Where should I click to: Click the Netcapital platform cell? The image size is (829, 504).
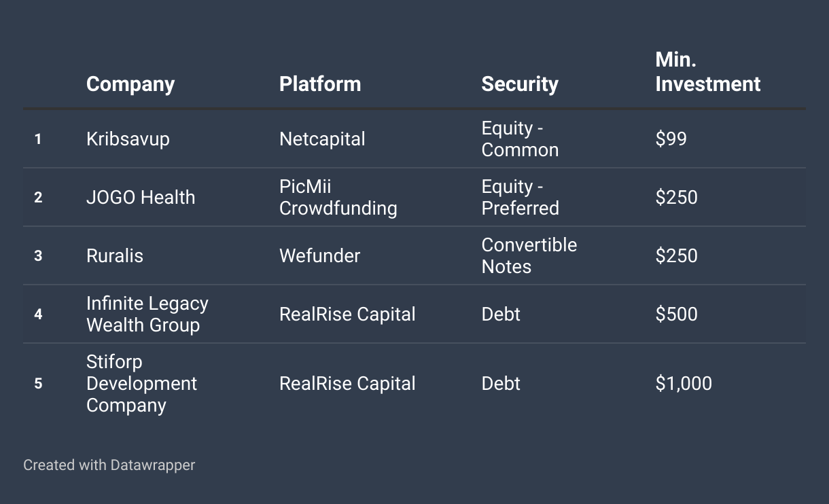(x=322, y=139)
